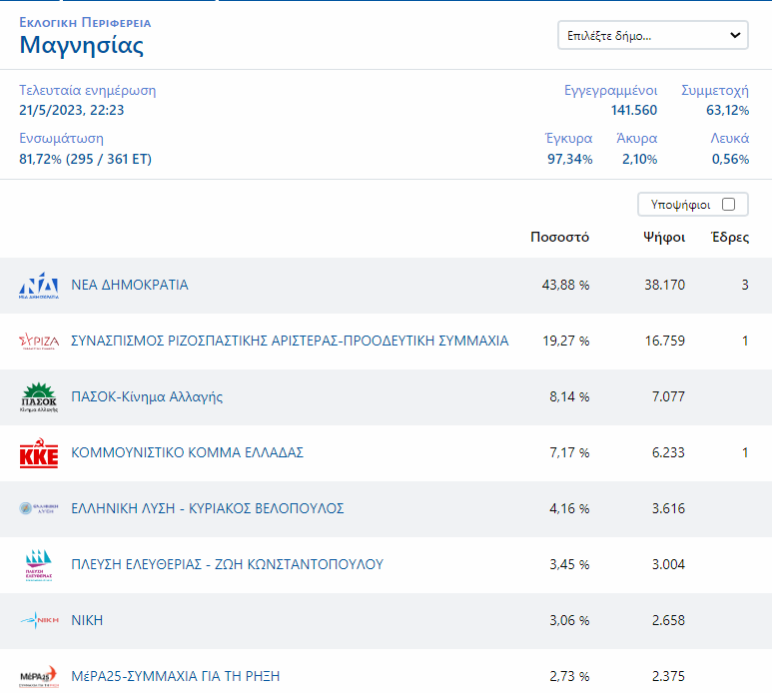
Task: Click the KKE party logo
Action: pyautogui.click(x=39, y=453)
